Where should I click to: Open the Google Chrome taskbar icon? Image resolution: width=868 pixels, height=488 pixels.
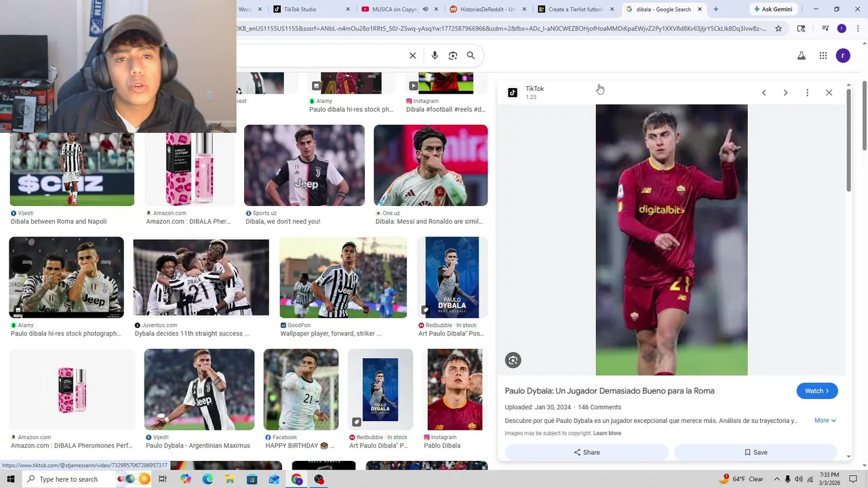297,479
